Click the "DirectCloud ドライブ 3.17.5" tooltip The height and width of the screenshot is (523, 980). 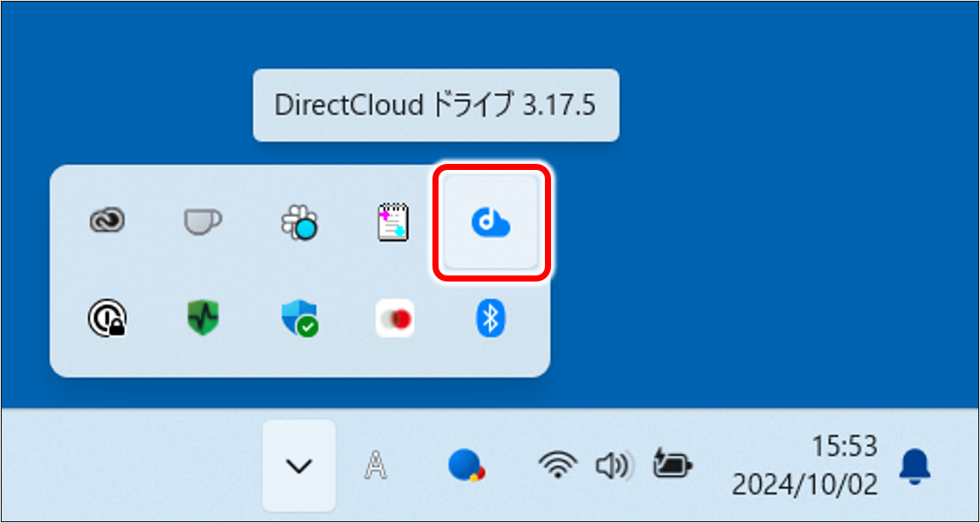(x=435, y=105)
